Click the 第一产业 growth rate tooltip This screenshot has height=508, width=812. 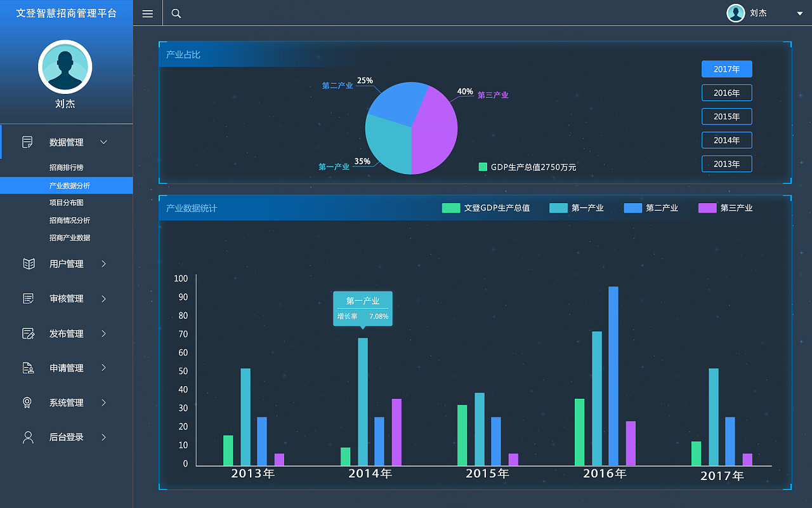point(363,309)
